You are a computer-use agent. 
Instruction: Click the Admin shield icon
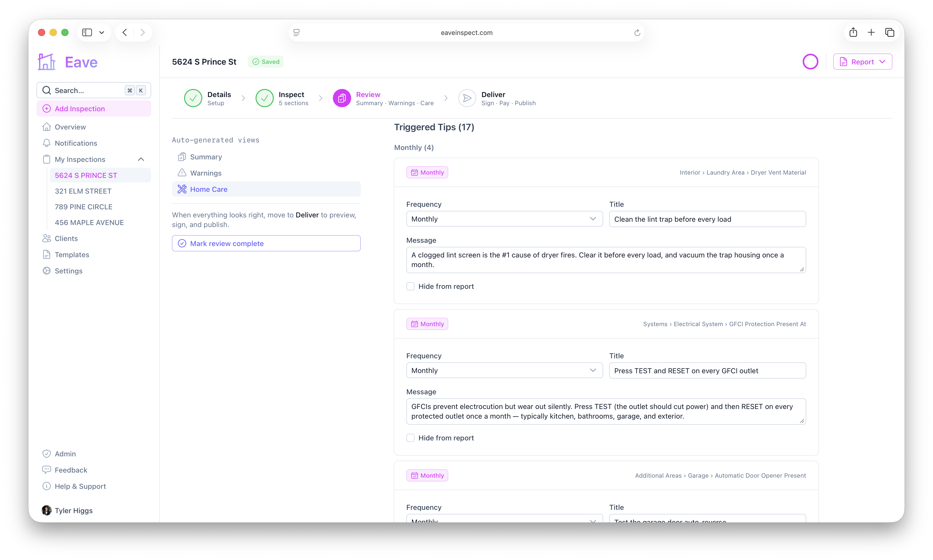point(46,454)
